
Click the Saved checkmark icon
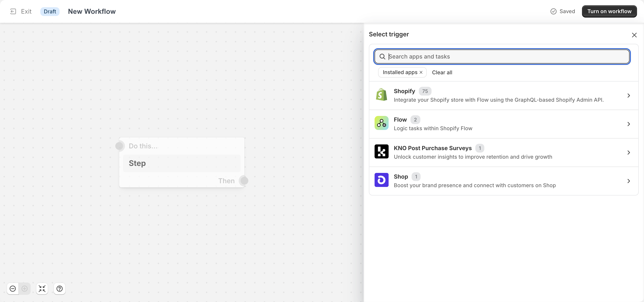[x=554, y=12]
